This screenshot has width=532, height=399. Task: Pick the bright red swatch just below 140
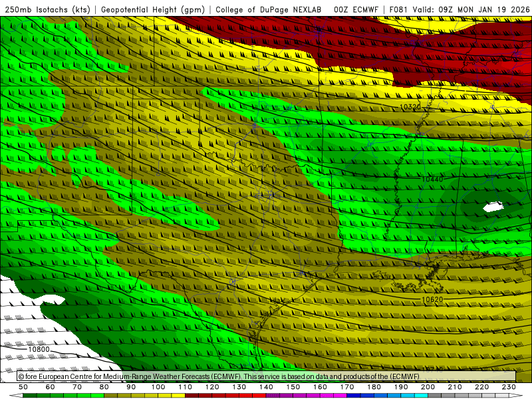click(259, 396)
